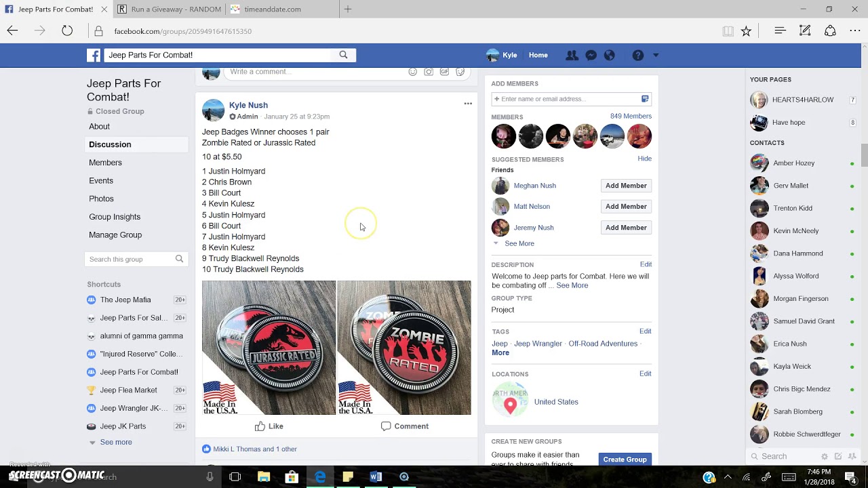Expand account menu arrow in top bar
This screenshot has height=488, width=868.
(656, 56)
